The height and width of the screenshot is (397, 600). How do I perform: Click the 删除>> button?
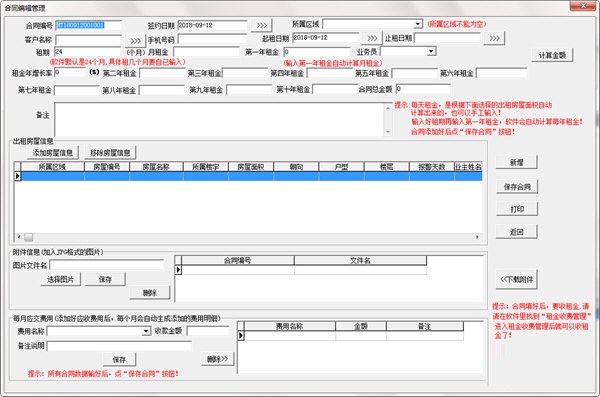click(217, 359)
